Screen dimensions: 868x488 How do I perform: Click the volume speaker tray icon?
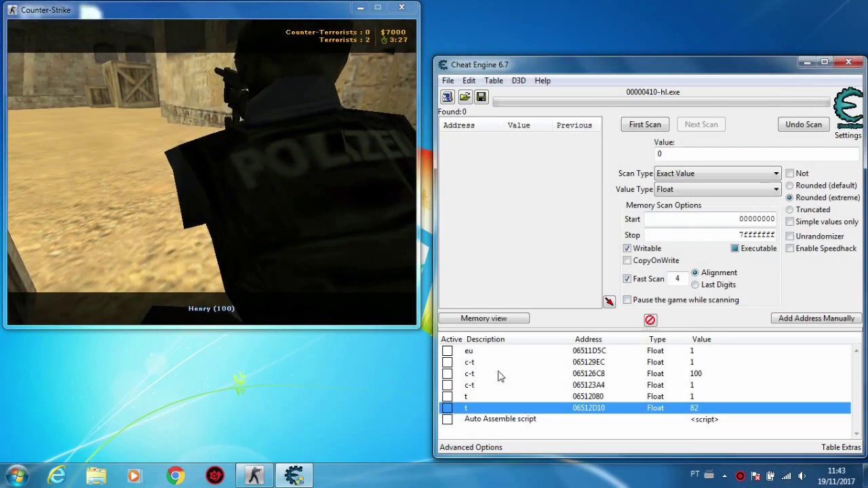pyautogui.click(x=802, y=476)
